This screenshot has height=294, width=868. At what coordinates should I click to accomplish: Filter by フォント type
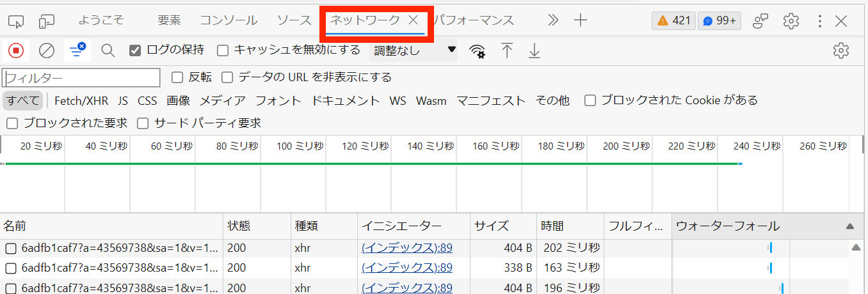[278, 100]
